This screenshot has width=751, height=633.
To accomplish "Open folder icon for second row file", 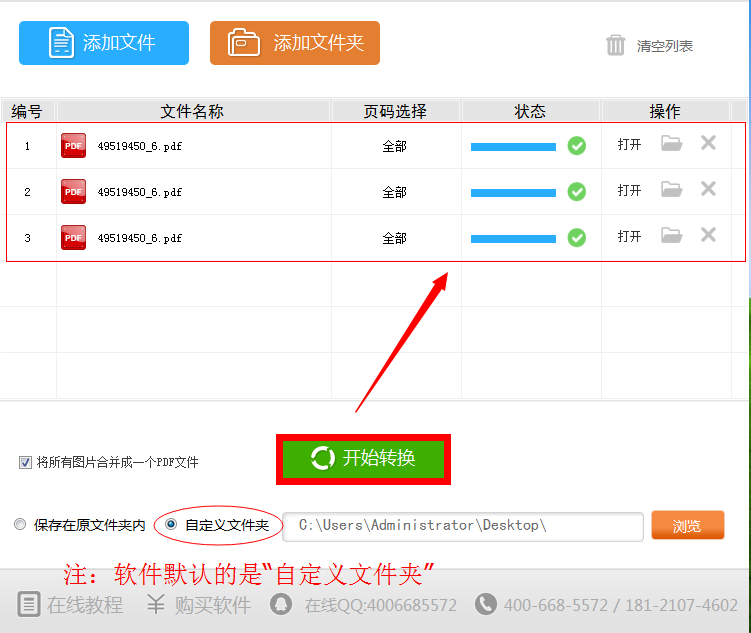I will click(x=671, y=190).
